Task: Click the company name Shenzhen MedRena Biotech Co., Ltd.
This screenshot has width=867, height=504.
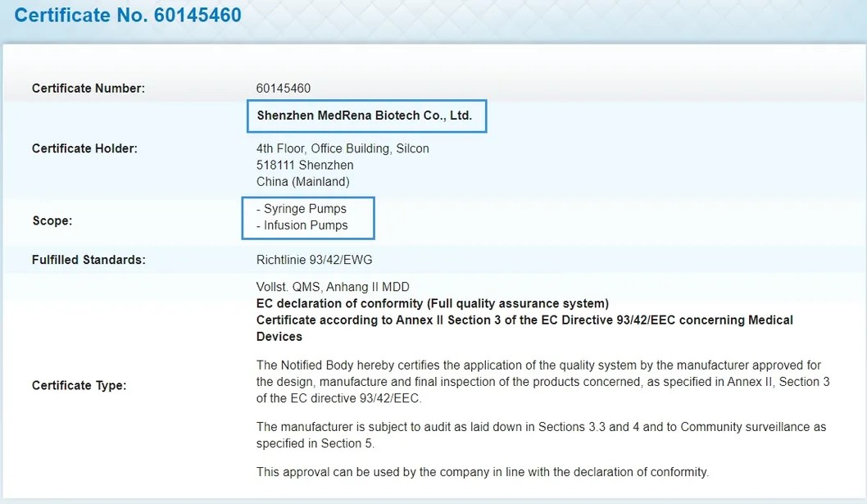Action: click(365, 116)
